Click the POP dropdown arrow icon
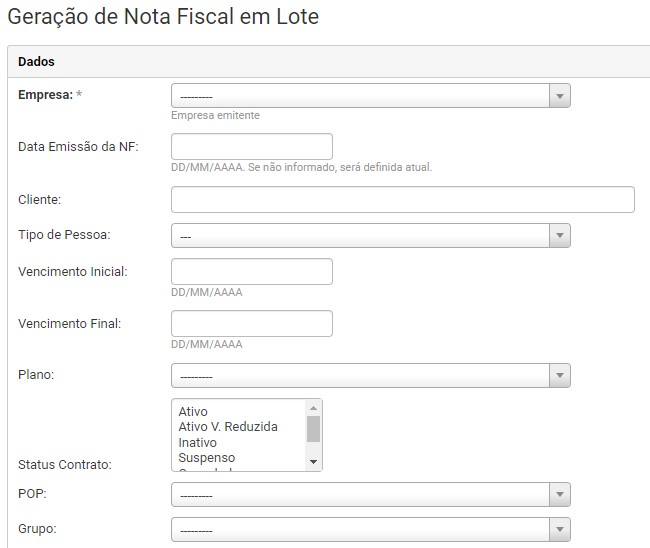The image size is (650, 548). click(560, 495)
